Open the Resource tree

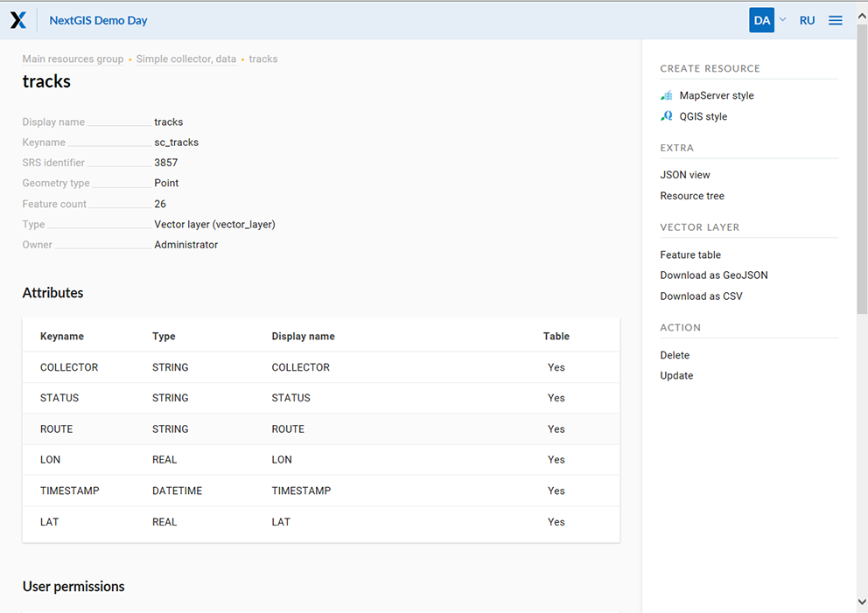692,195
